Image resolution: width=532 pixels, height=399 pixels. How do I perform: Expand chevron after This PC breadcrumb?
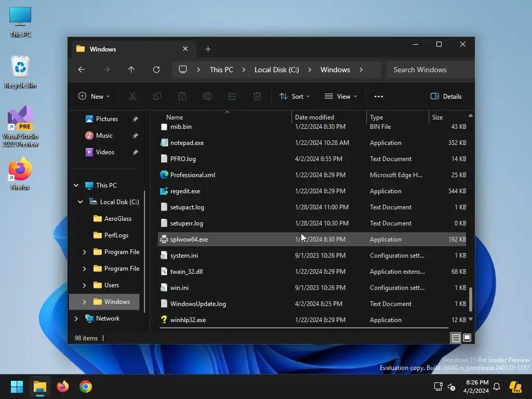pyautogui.click(x=244, y=70)
